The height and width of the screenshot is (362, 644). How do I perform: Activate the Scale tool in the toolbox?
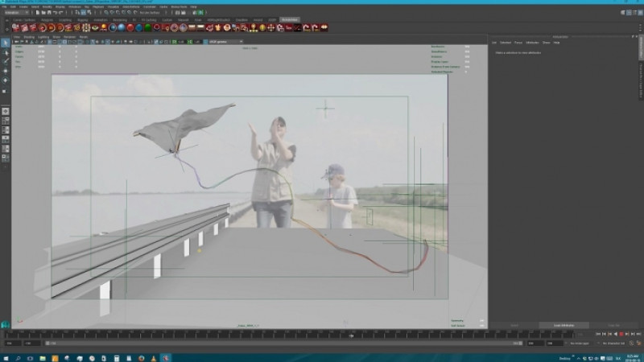(6, 91)
